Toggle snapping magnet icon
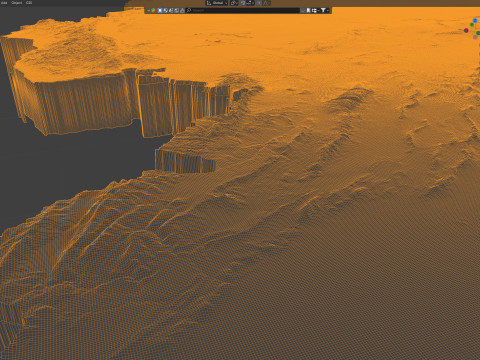 (243, 3)
